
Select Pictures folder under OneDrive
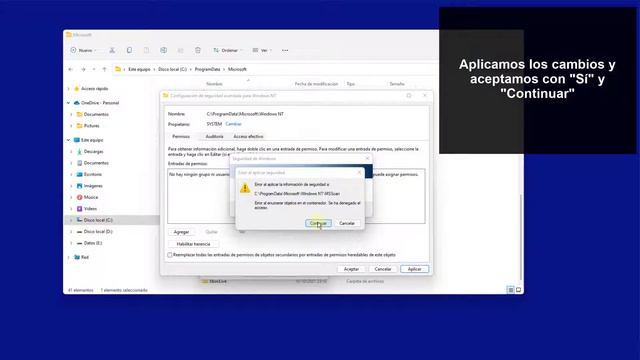(91, 126)
